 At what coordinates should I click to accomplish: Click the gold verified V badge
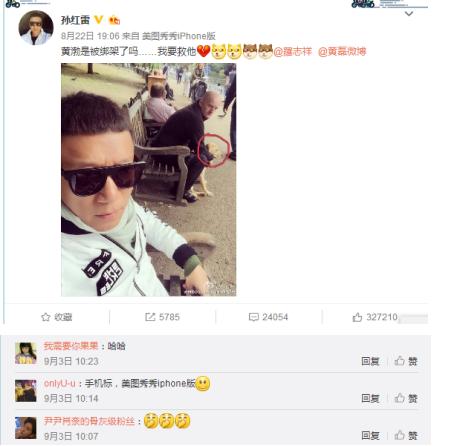[99, 20]
